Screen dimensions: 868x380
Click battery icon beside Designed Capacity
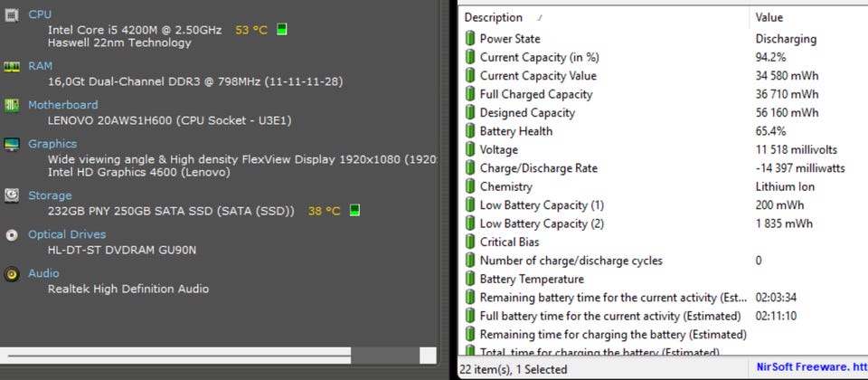pyautogui.click(x=470, y=112)
